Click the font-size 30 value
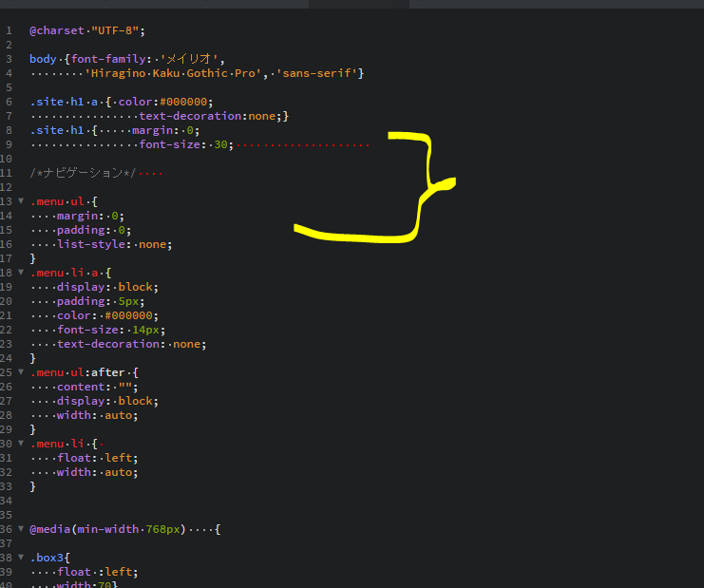Viewport: 704px width, 588px height. [x=222, y=144]
